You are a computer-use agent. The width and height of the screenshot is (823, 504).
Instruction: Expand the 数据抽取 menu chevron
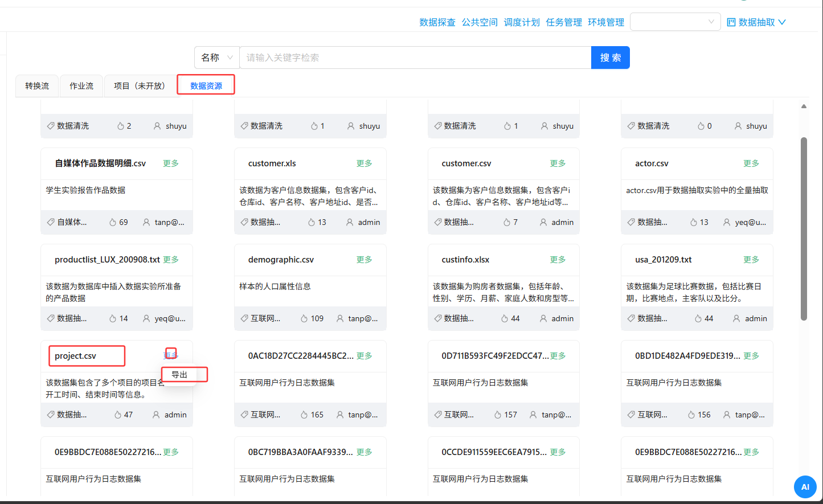click(782, 22)
